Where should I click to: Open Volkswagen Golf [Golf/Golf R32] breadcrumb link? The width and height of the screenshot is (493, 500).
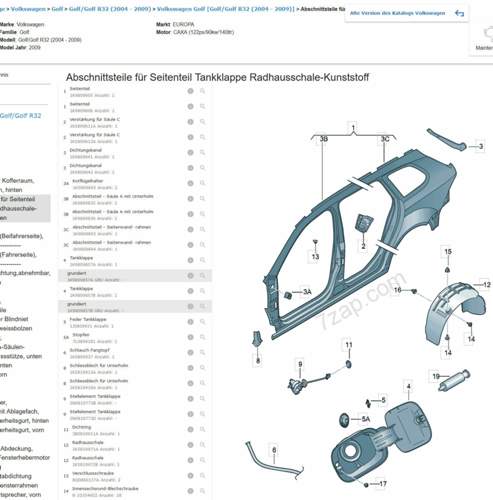click(x=226, y=9)
